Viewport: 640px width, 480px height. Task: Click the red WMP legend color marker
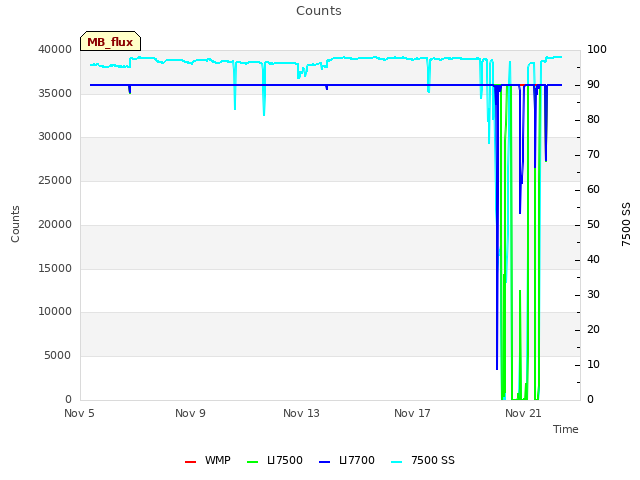(190, 462)
